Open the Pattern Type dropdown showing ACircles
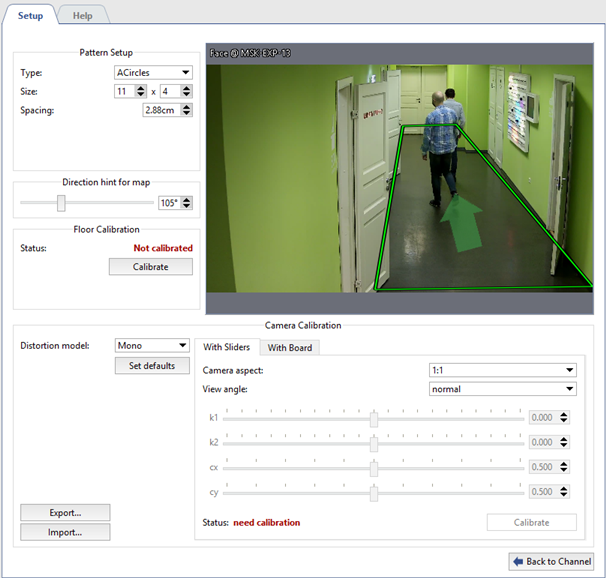 [153, 72]
